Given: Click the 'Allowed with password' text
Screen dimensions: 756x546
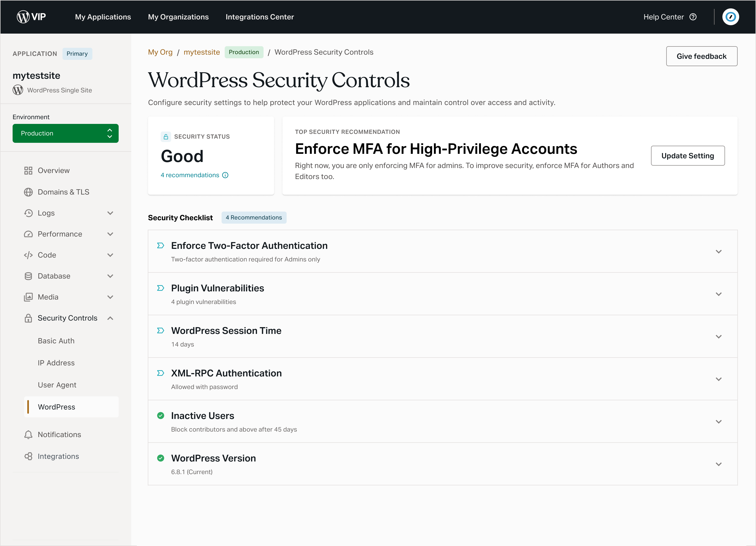Looking at the screenshot, I should click(204, 387).
